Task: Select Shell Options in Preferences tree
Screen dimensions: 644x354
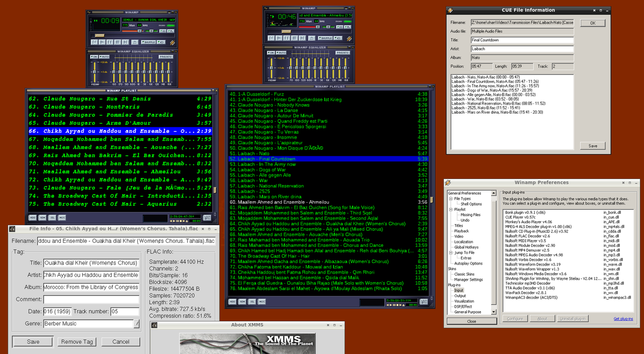Action: 471,204
